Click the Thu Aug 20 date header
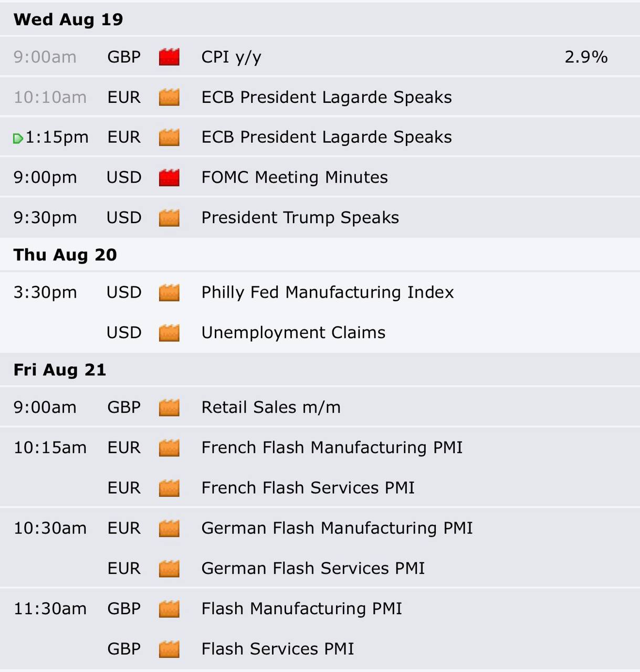640x672 pixels. click(65, 255)
